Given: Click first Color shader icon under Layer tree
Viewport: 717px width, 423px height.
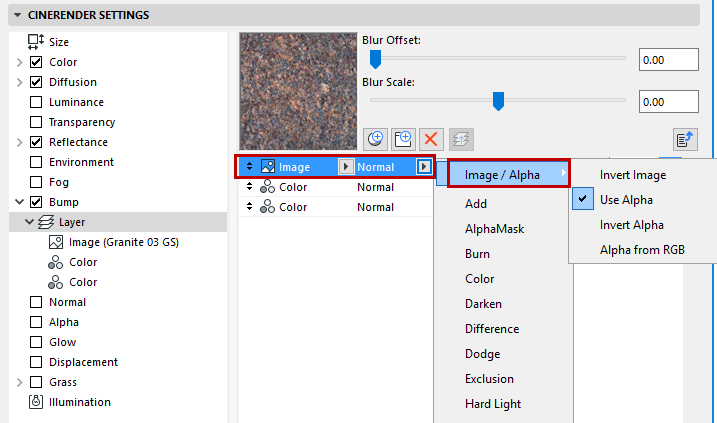Looking at the screenshot, I should (x=56, y=262).
